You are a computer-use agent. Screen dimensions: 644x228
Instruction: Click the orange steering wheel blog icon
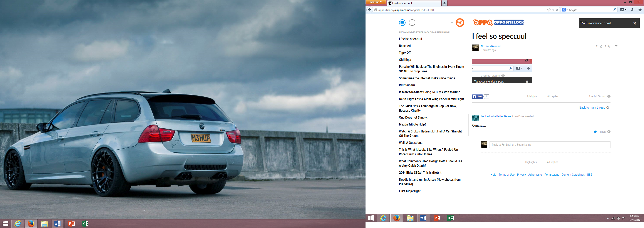click(x=460, y=23)
